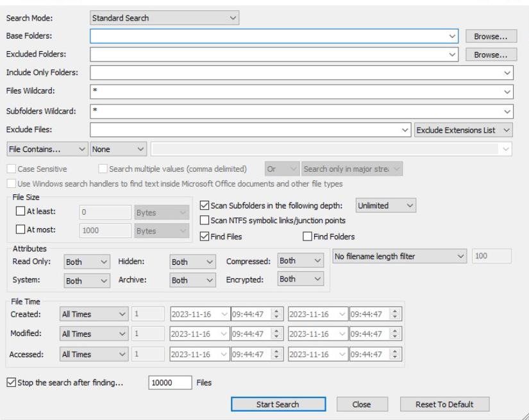This screenshot has height=420, width=529.
Task: Expand the None content type dropdown
Action: click(x=118, y=149)
